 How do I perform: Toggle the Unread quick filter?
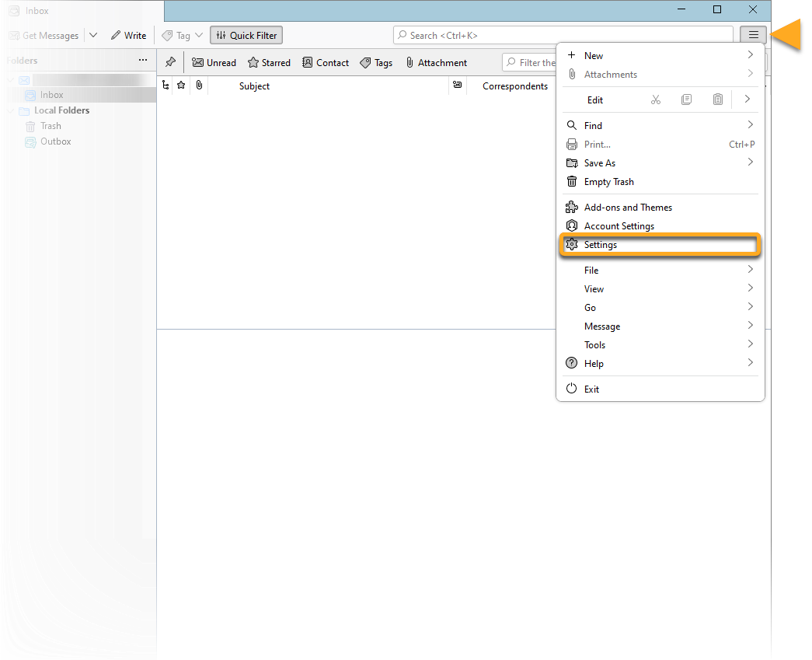[x=214, y=62]
